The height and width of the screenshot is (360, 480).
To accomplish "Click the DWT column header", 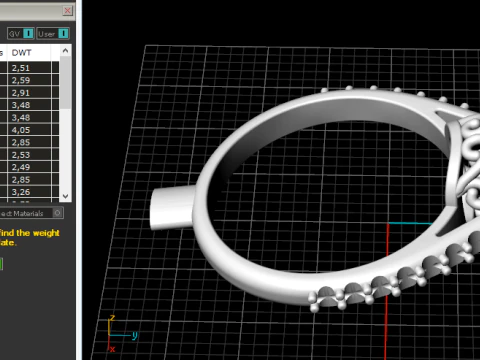I will click(x=29, y=53).
